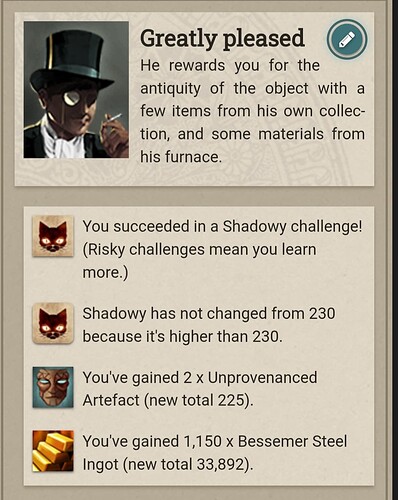Viewport: 398px width, 500px height.
Task: Select the reward description paragraph text
Action: pyautogui.click(x=252, y=111)
